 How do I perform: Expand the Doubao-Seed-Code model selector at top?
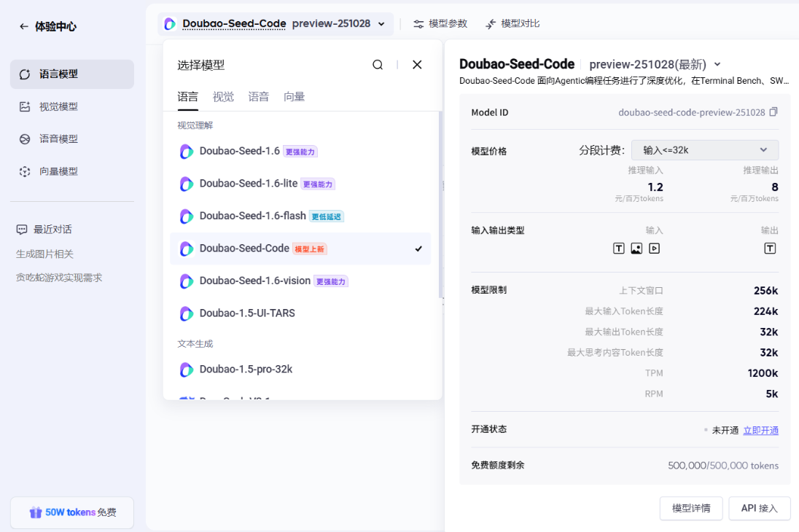[x=276, y=24]
